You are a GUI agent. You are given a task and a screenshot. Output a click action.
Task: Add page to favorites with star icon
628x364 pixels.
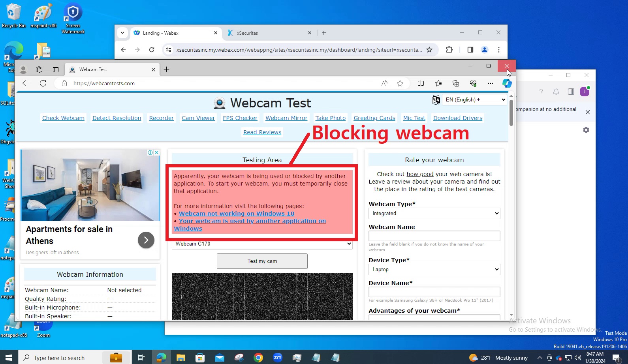click(x=400, y=83)
